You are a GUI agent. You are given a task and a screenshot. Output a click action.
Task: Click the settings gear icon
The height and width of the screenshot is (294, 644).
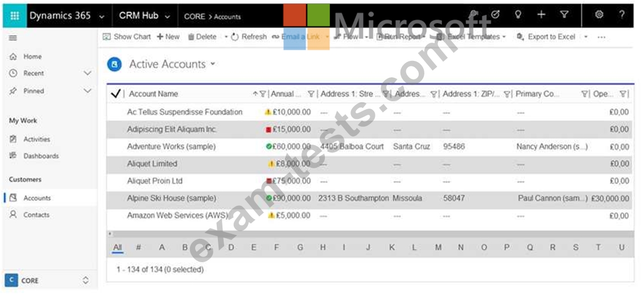(599, 15)
